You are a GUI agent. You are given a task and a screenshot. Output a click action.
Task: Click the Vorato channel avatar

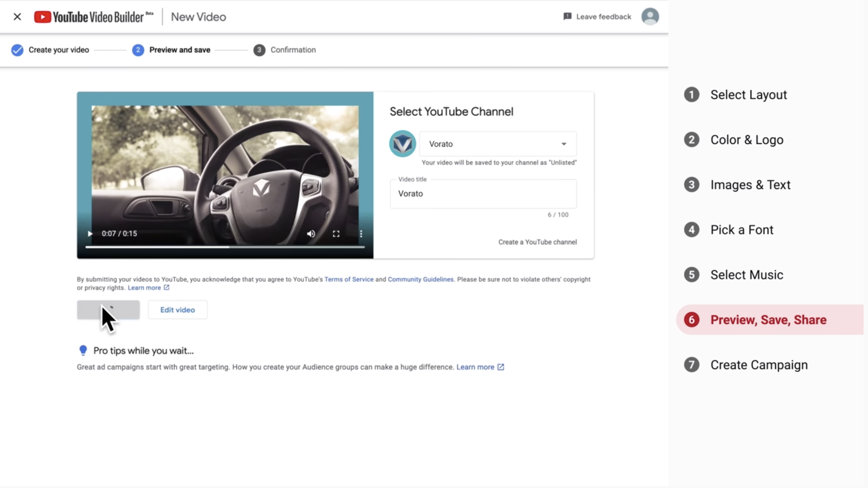coord(403,144)
